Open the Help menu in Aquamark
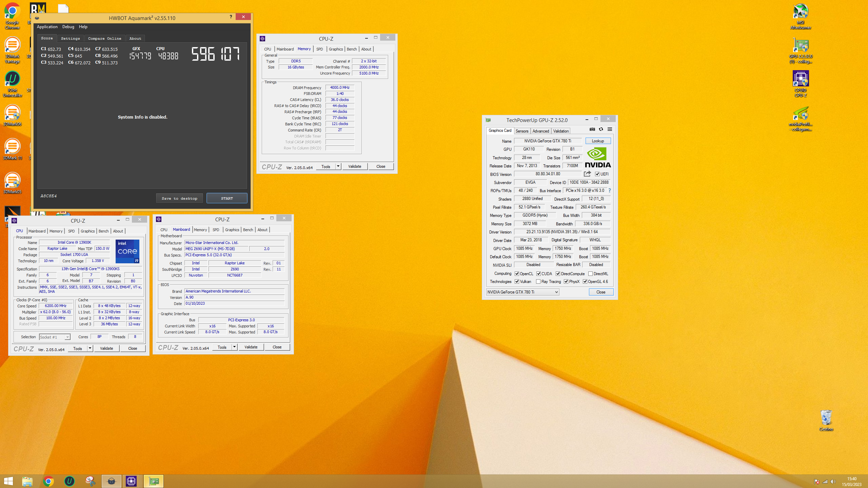Viewport: 868px width, 488px height. coord(83,27)
